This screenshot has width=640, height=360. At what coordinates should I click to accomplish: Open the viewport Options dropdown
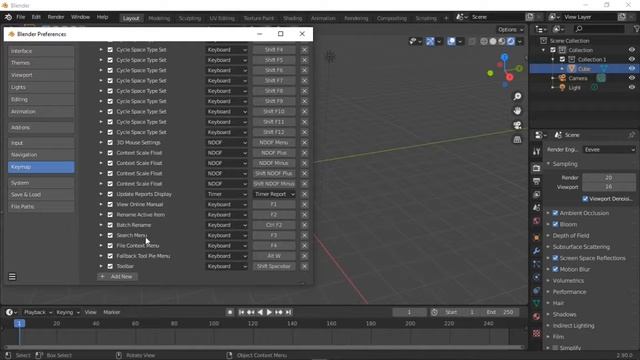[x=510, y=29]
